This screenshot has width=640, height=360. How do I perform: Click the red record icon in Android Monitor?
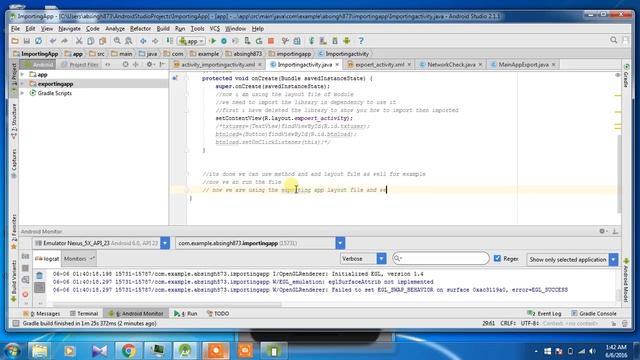click(x=25, y=294)
